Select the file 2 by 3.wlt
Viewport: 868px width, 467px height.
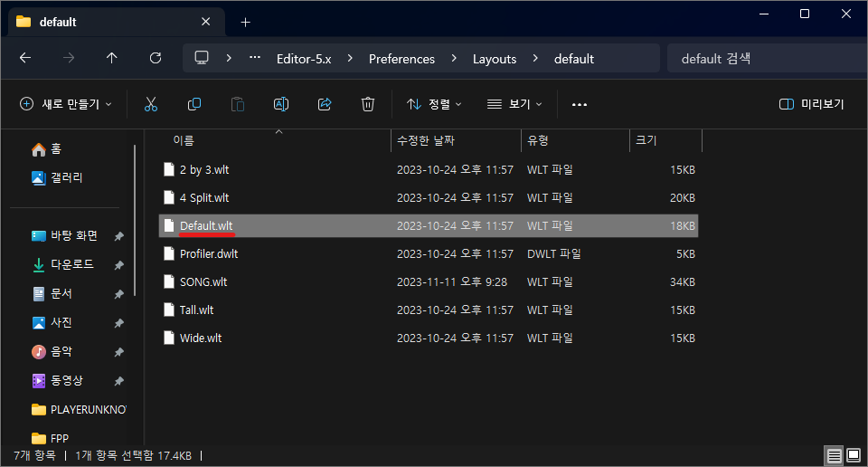tap(429, 170)
